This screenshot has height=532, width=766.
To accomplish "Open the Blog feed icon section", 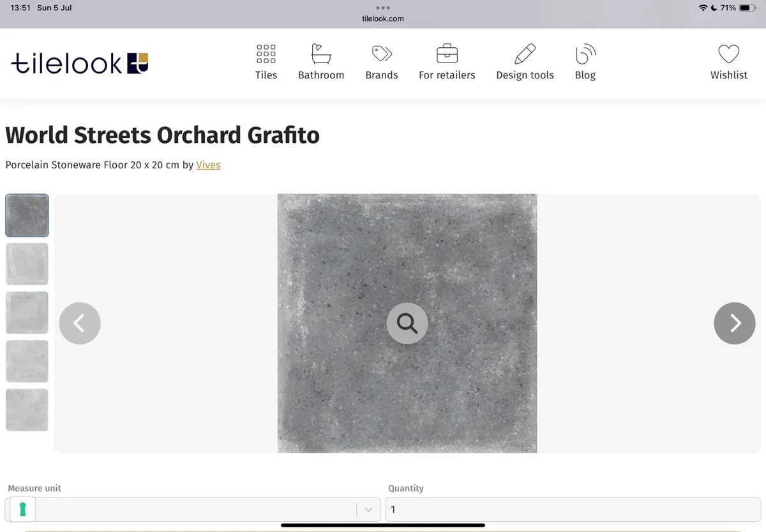I will pyautogui.click(x=585, y=62).
